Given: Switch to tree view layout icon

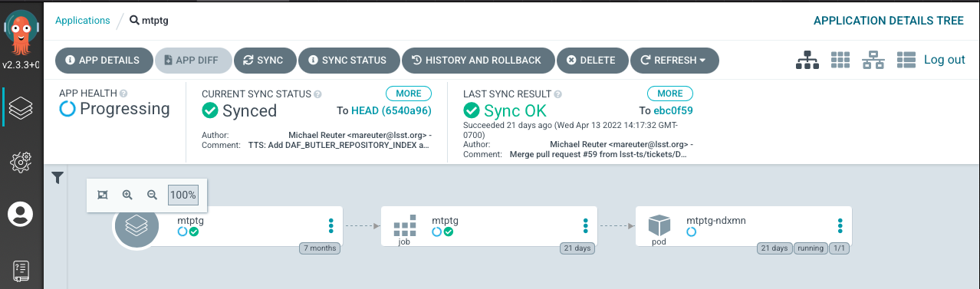Looking at the screenshot, I should 807,60.
